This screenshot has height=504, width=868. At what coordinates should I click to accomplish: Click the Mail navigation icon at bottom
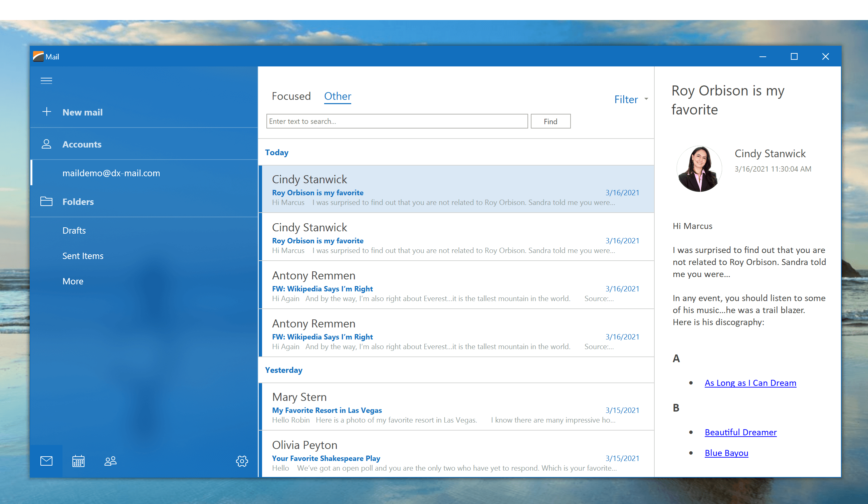click(46, 461)
